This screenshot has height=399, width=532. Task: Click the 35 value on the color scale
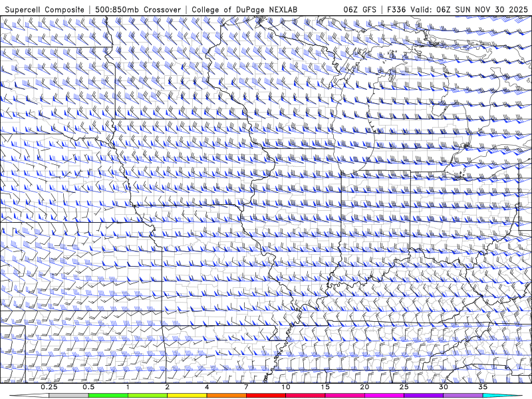(483, 387)
